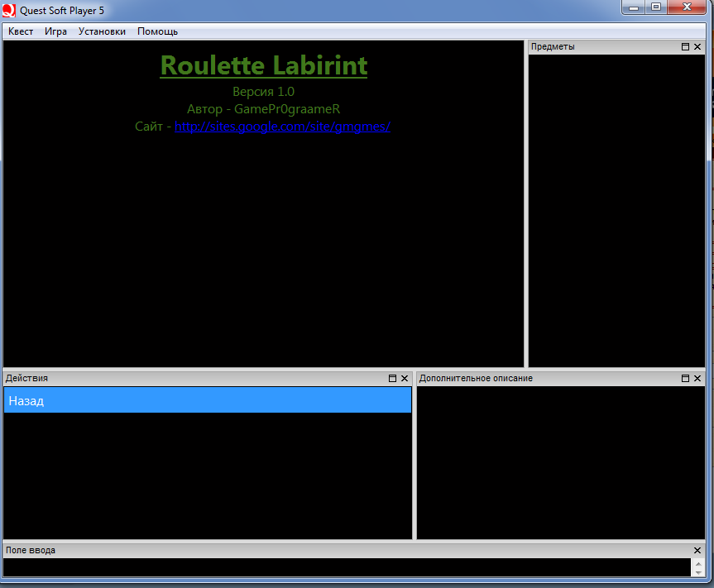Select the Назад action
This screenshot has width=714, height=588.
click(x=208, y=400)
